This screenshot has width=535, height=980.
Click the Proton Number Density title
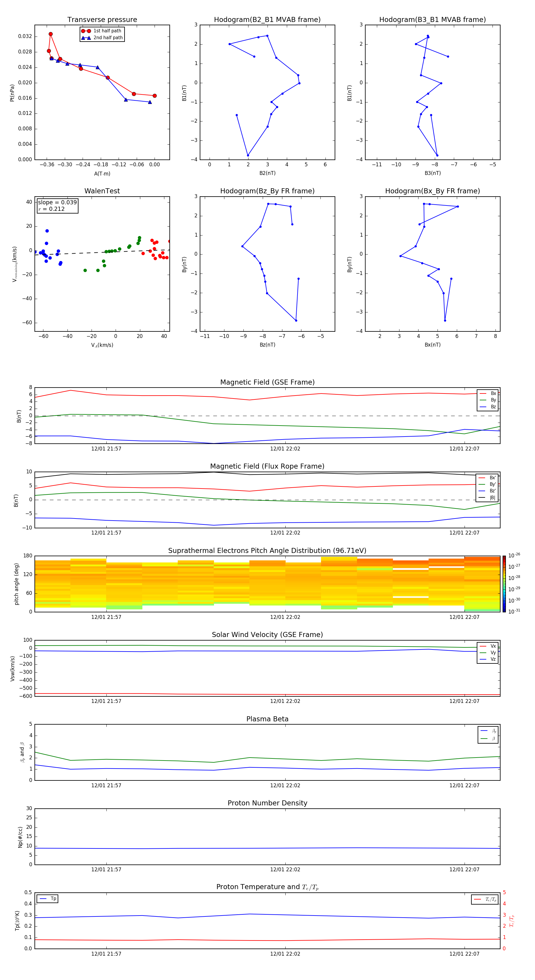(267, 803)
